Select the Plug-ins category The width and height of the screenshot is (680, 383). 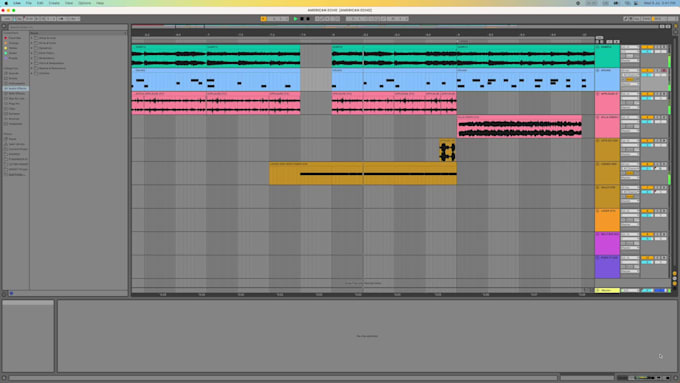click(14, 104)
